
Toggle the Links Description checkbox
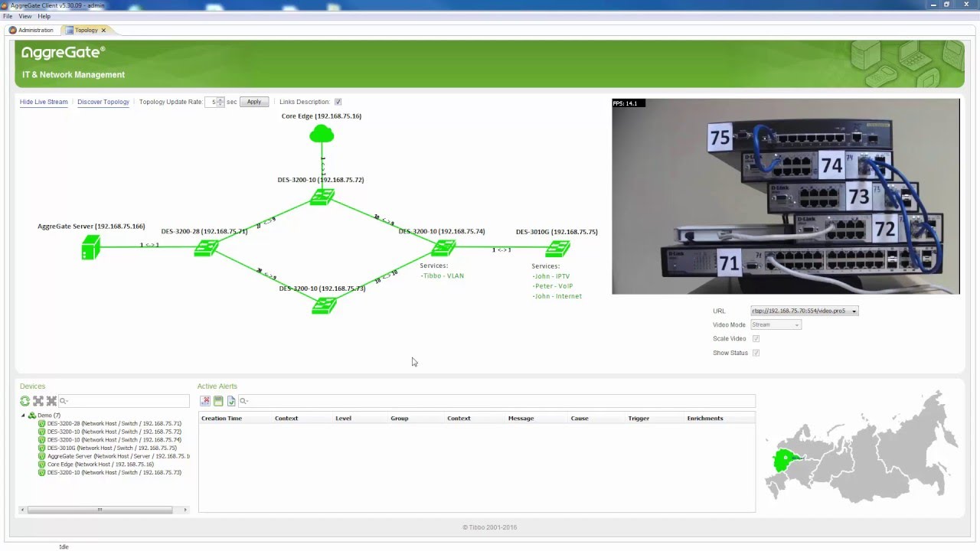coord(338,102)
